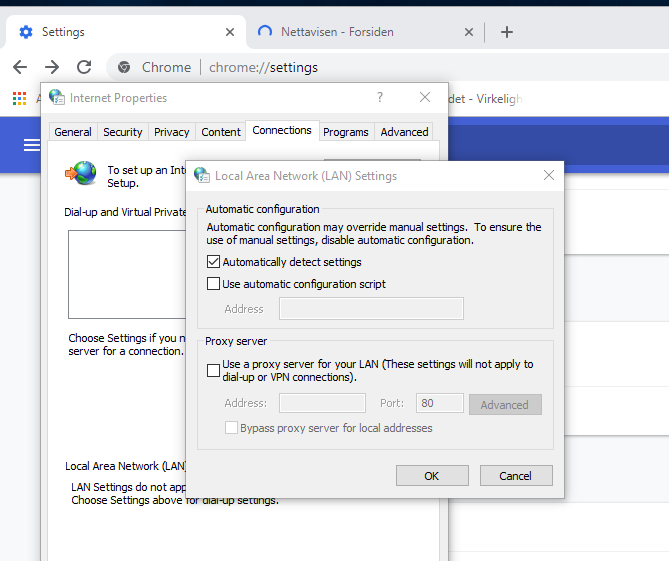Switch to the Privacy tab
This screenshot has height=561, width=669.
click(x=172, y=132)
